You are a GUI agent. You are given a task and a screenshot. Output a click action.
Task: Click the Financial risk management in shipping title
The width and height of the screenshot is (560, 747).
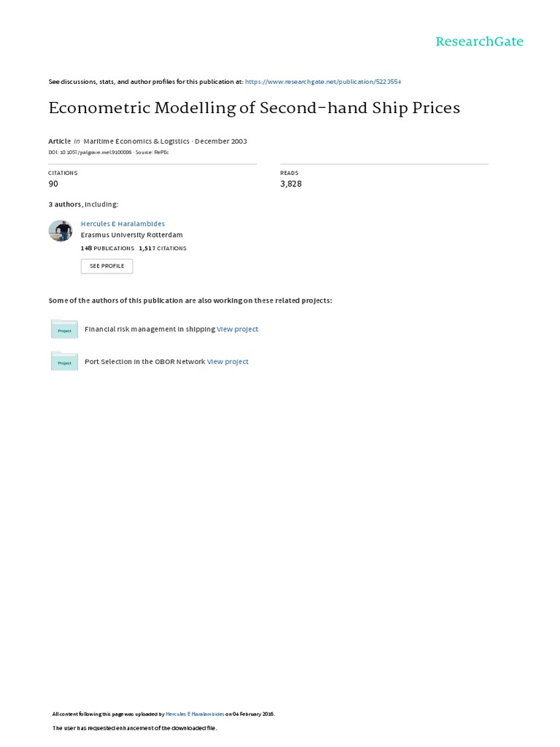pos(149,329)
